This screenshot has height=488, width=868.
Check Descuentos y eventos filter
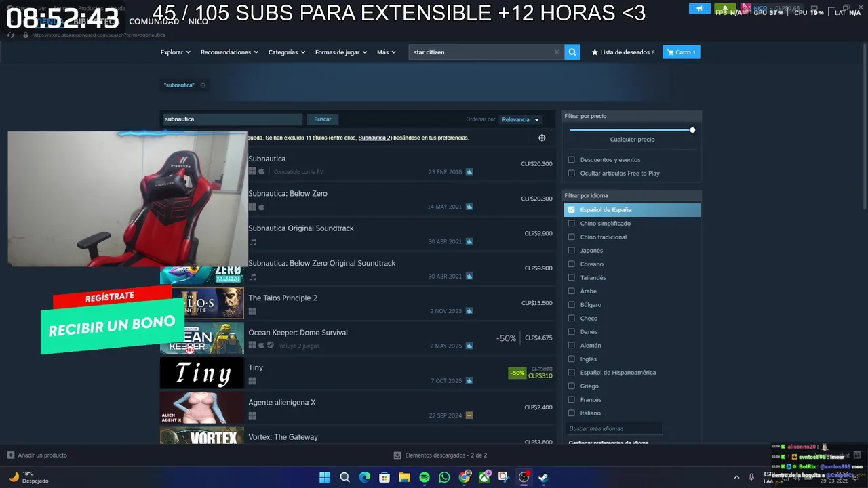571,159
